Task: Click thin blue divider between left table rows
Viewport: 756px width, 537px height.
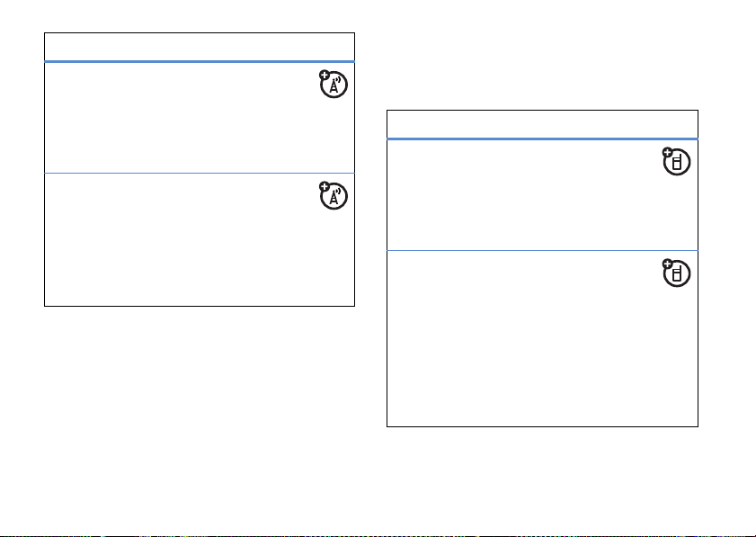Action: tap(200, 173)
